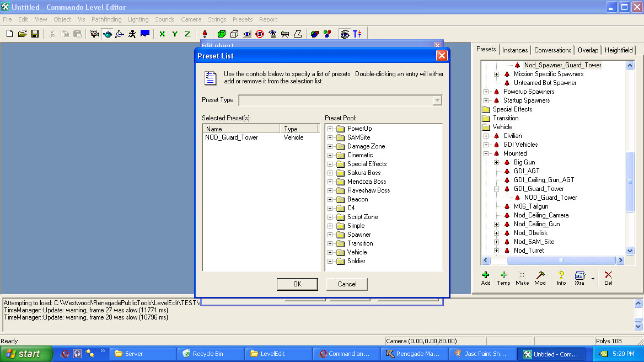Select the camera mode toolbar icon
Viewport: 644px width, 362px height.
(95, 34)
